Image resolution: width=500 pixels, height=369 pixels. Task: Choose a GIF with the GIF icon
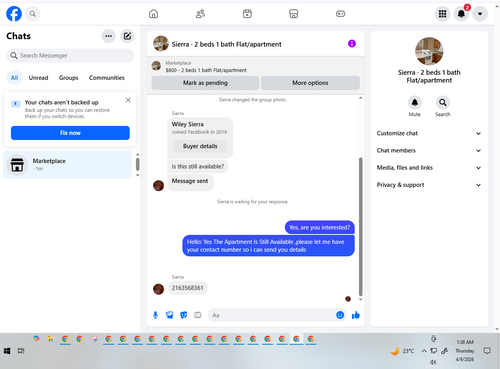[x=198, y=315]
